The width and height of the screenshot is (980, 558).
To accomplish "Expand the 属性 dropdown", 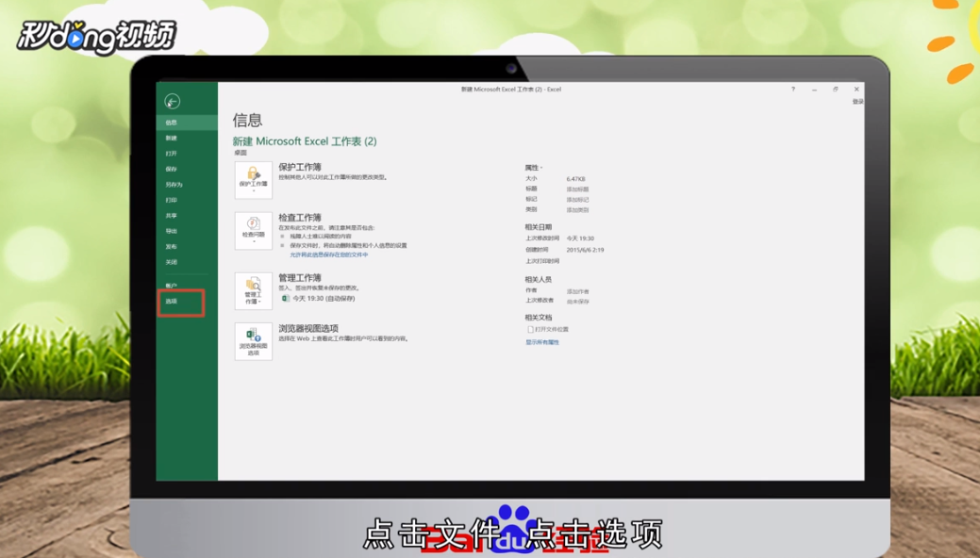I will (x=534, y=168).
